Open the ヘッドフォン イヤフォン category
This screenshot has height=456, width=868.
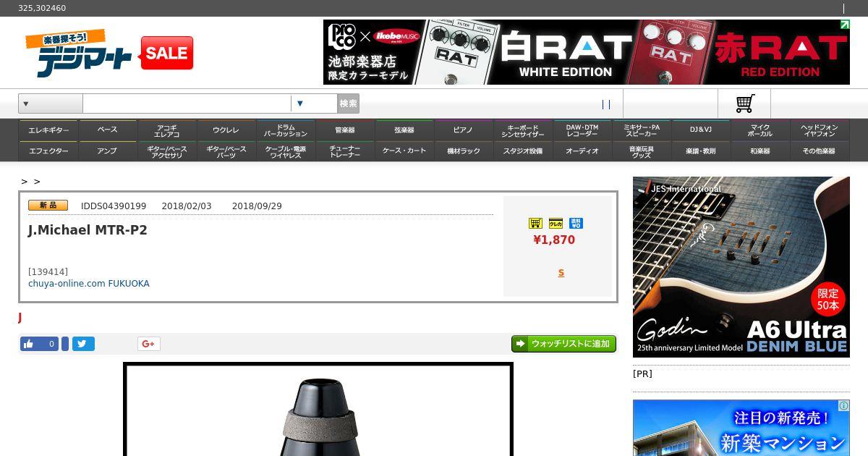pyautogui.click(x=819, y=130)
